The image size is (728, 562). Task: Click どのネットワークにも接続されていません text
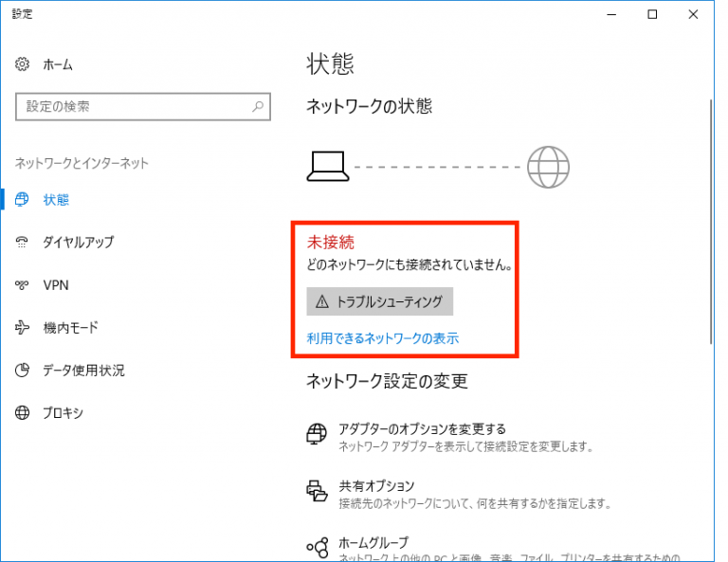click(409, 265)
